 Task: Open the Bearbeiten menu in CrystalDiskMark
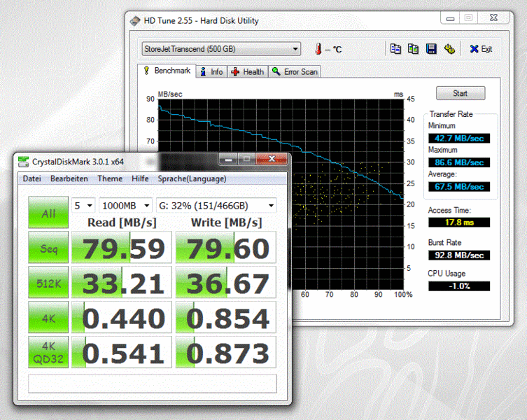[69, 178]
